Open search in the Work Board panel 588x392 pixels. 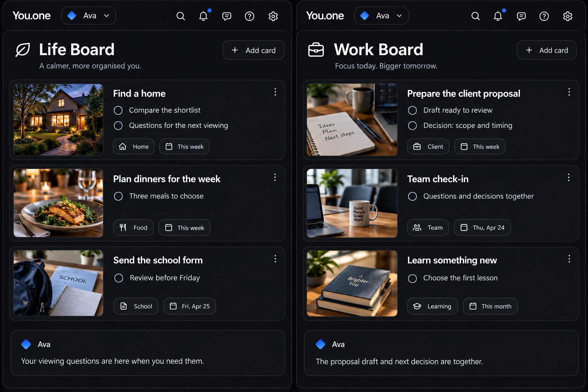click(475, 16)
